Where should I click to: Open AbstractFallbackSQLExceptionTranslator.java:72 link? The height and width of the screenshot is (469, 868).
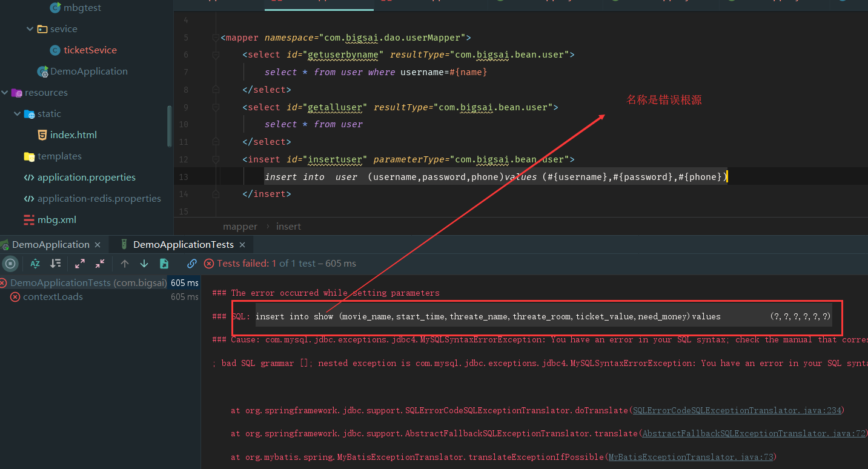coord(755,433)
